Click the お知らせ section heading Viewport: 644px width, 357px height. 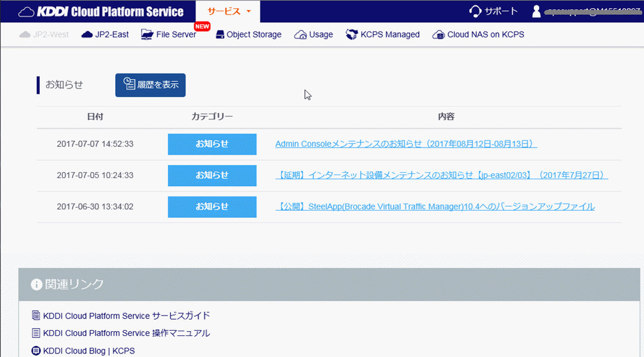(x=64, y=85)
